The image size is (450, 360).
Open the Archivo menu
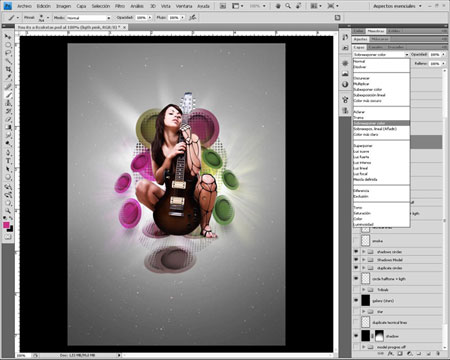24,6
